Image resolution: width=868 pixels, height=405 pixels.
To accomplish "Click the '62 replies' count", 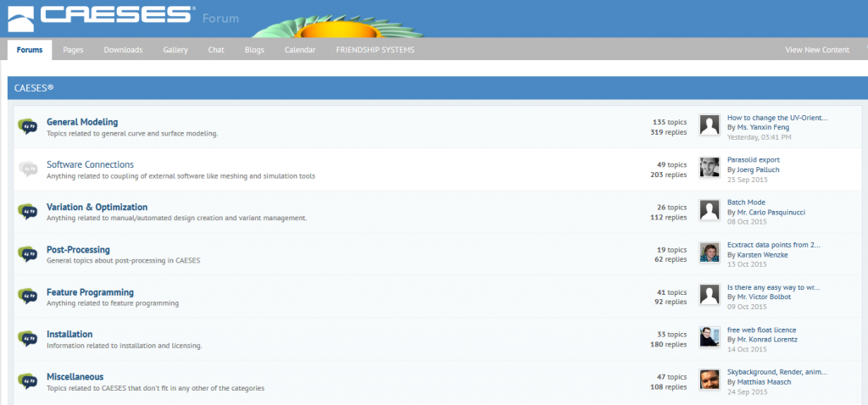I will (x=670, y=259).
